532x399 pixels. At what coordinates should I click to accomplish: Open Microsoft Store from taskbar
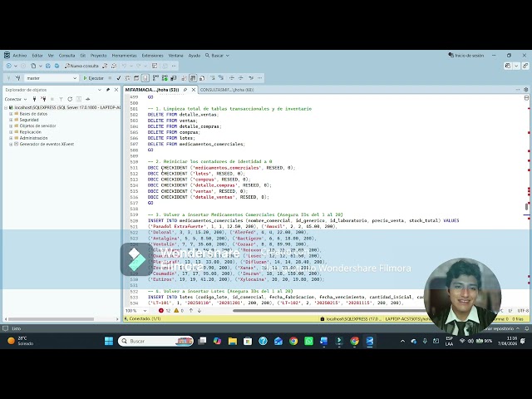pos(248,341)
